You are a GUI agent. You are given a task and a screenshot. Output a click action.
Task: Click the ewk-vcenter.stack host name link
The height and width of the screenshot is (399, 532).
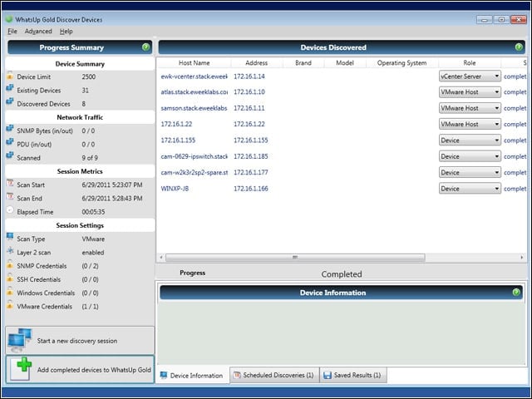pyautogui.click(x=194, y=76)
